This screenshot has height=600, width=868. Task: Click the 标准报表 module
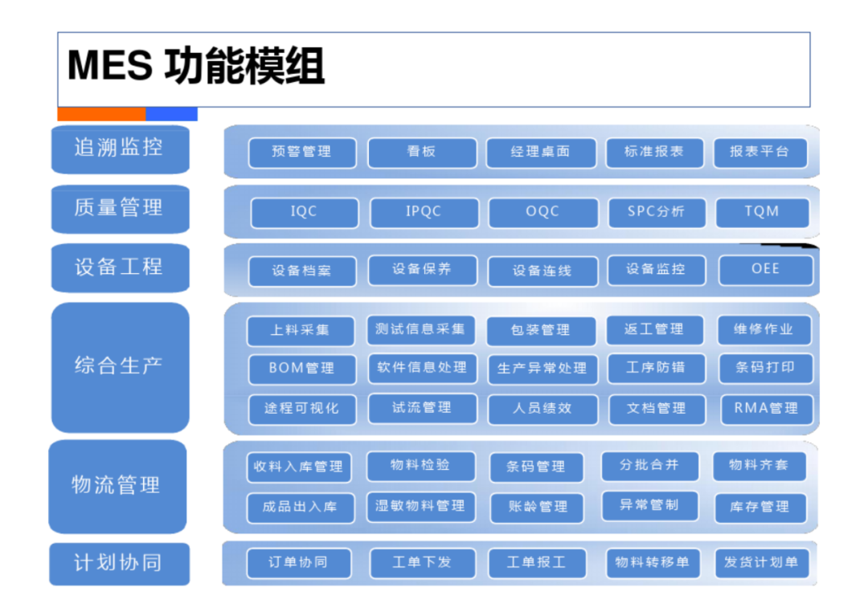click(655, 153)
